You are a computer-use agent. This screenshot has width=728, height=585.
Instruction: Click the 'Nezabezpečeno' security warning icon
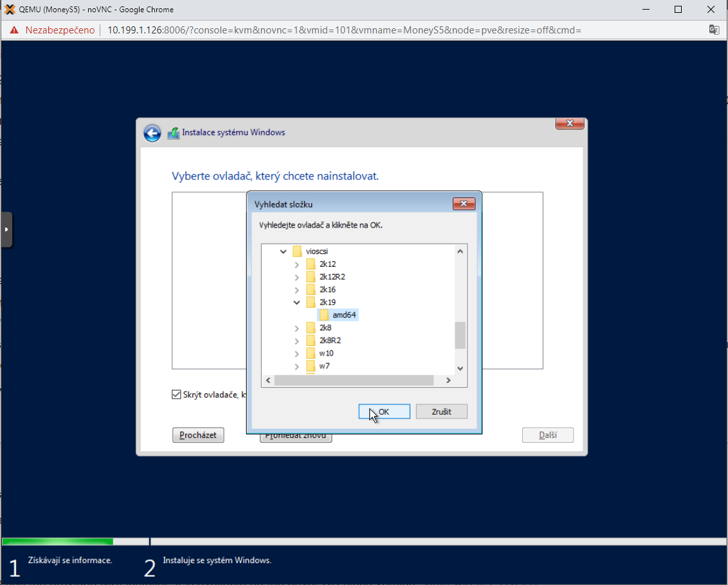pos(14,30)
